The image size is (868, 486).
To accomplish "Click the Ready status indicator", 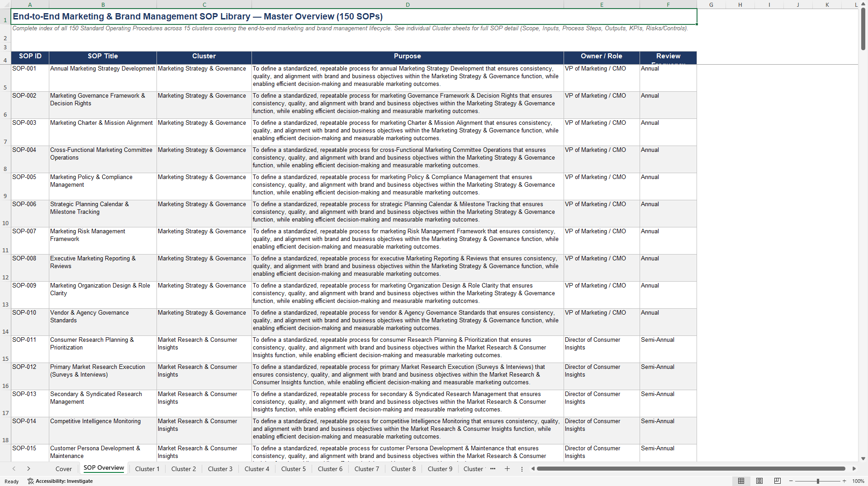I will pos(12,481).
